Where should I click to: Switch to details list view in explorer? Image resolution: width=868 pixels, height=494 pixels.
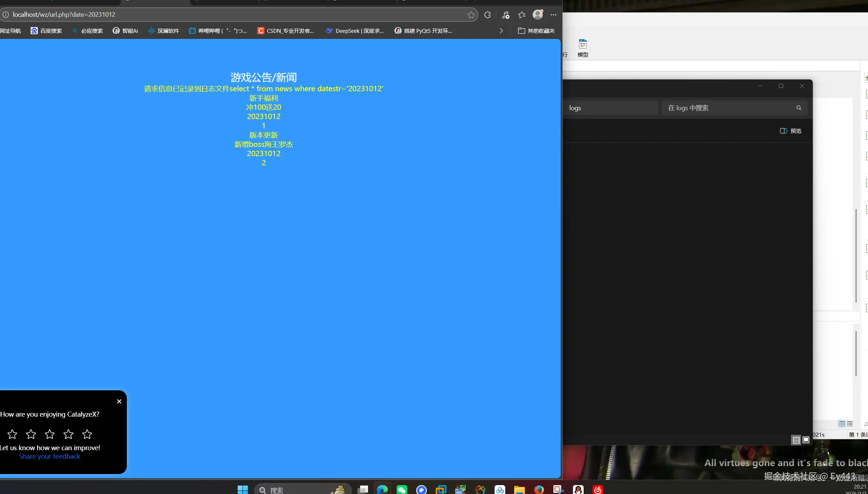[796, 440]
